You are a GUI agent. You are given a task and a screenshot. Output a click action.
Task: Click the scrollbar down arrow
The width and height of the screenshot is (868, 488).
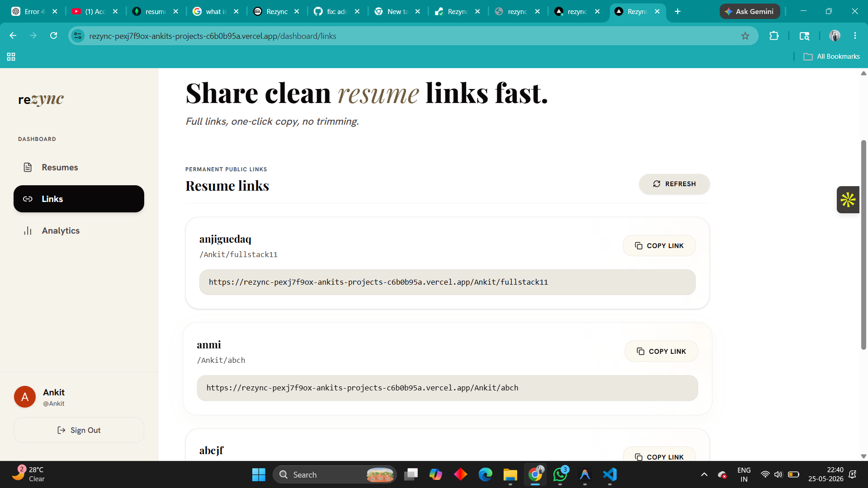tap(863, 456)
